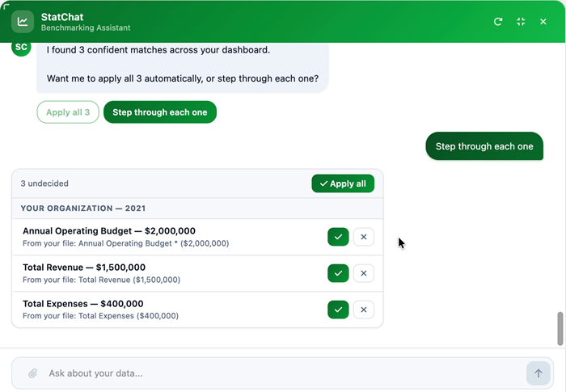
Task: Click the SC assistant avatar
Action: 21,48
